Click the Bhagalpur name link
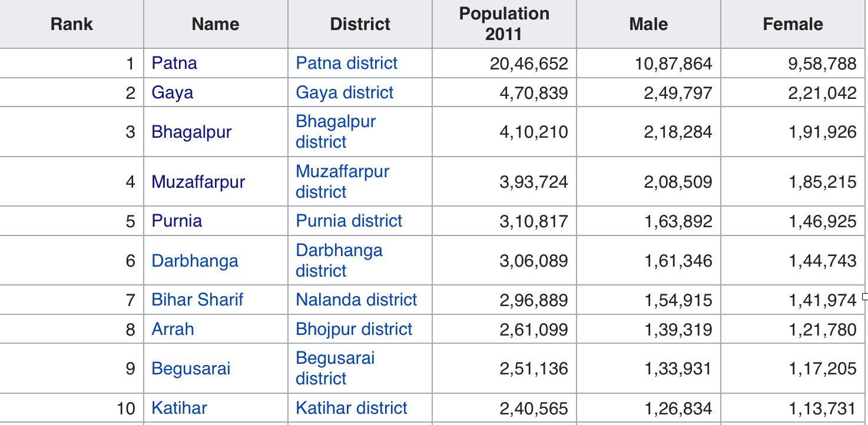Image resolution: width=868 pixels, height=425 pixels. [191, 132]
